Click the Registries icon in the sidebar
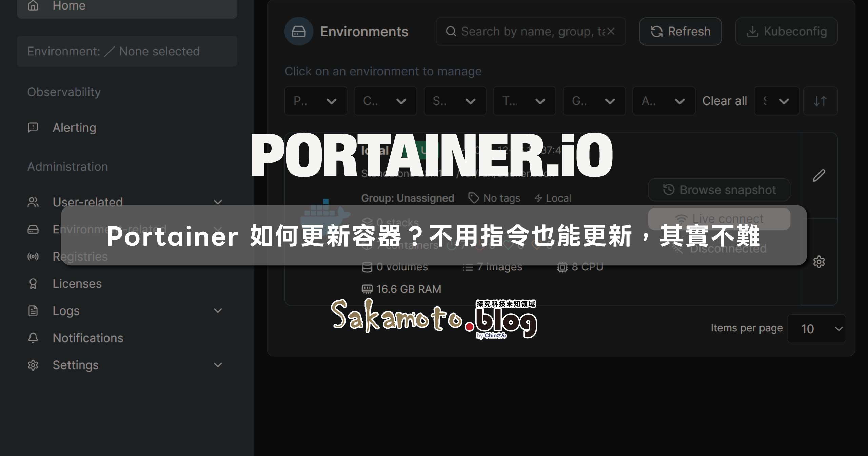The image size is (868, 456). click(33, 257)
